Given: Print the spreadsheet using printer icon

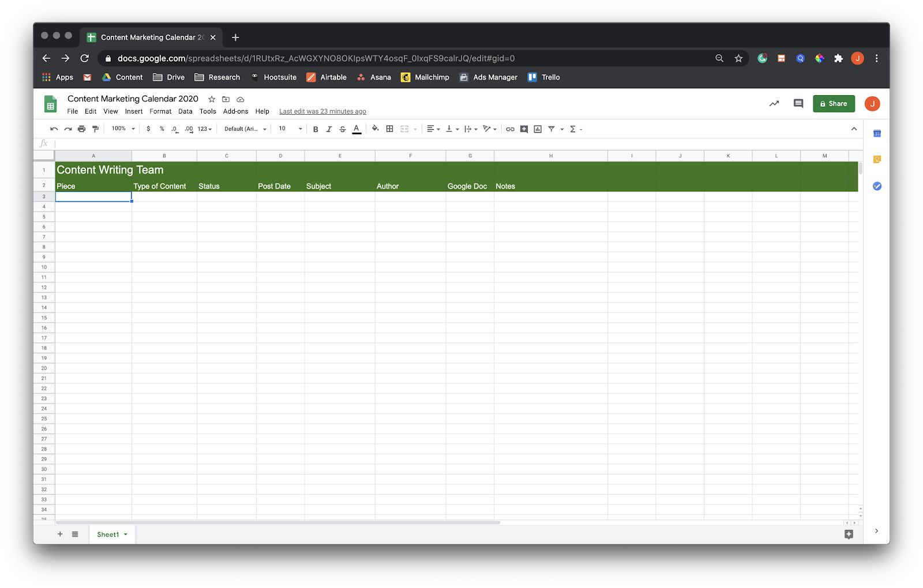Looking at the screenshot, I should point(82,129).
